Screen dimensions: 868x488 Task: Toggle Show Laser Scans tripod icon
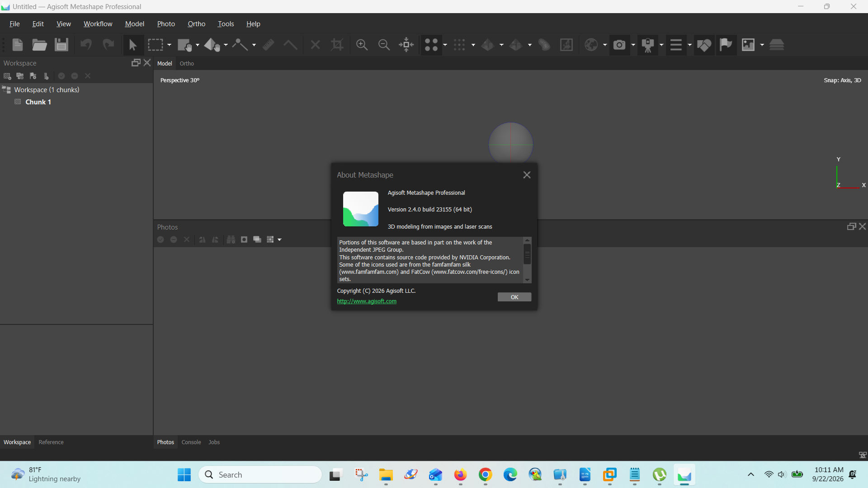click(648, 45)
